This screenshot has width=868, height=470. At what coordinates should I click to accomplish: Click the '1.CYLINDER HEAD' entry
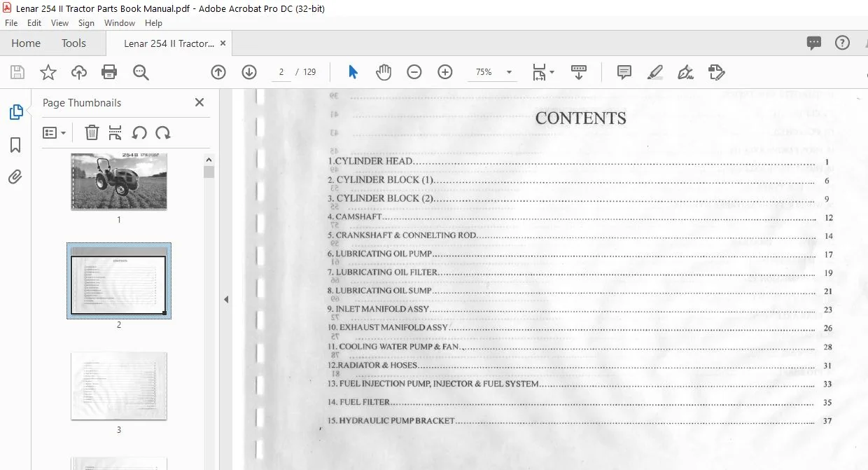tap(370, 161)
